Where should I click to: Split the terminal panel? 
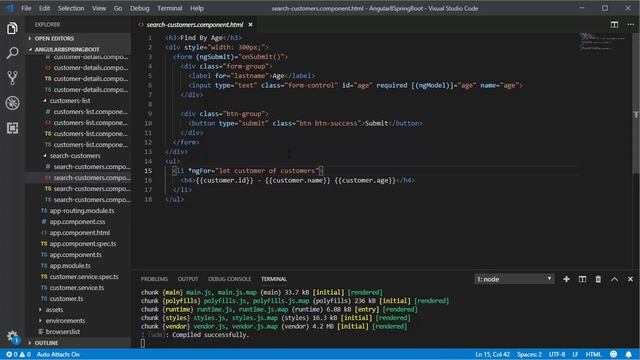pyautogui.click(x=582, y=279)
